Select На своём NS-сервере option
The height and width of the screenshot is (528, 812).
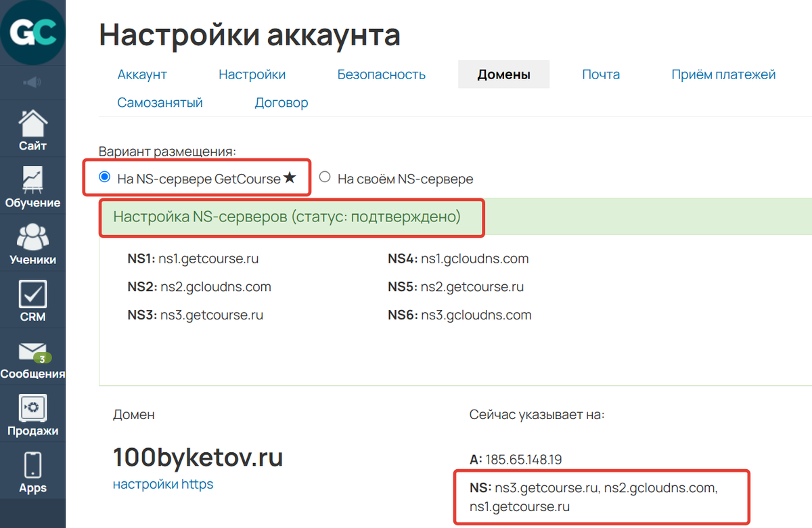tap(325, 177)
